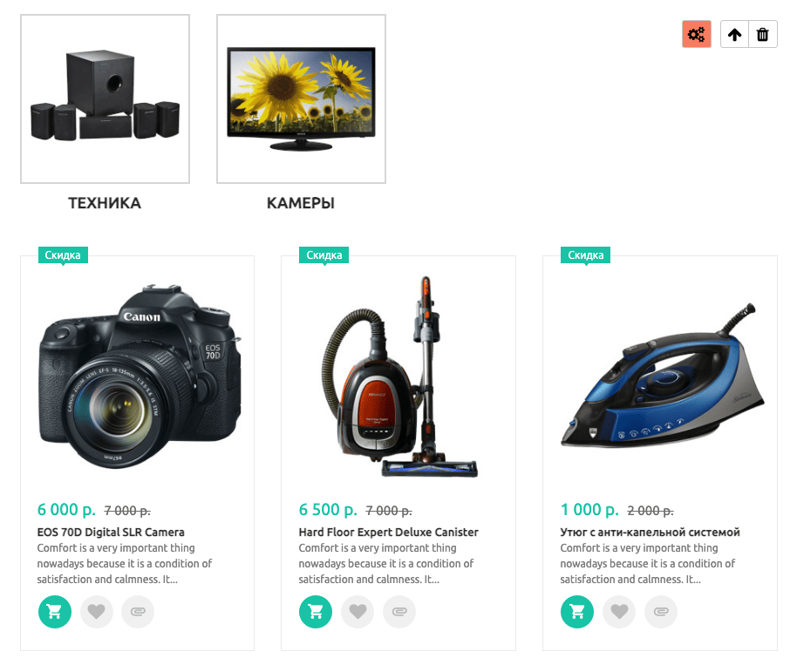Favorite the vacuum canister with heart
This screenshot has width=797, height=672.
tap(358, 612)
